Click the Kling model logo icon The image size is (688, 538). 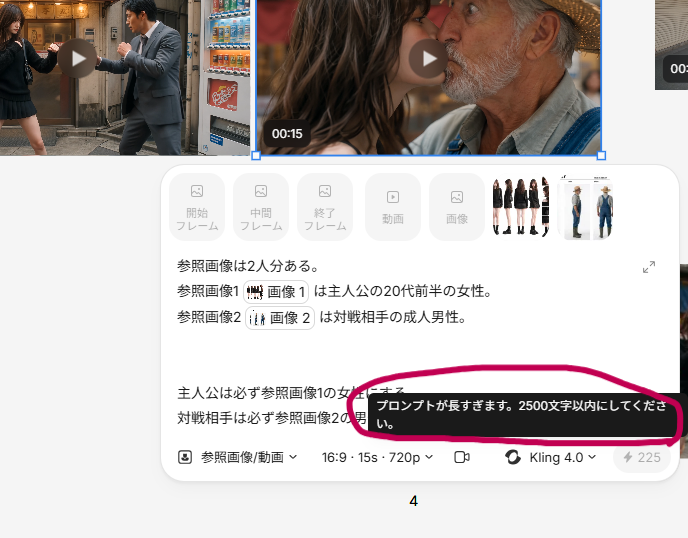[x=512, y=457]
